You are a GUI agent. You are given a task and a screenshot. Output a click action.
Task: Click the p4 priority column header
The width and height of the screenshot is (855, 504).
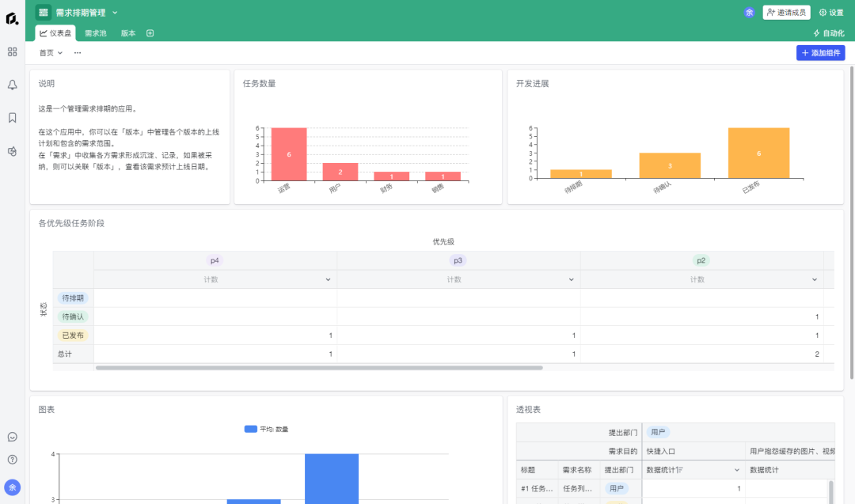pos(215,260)
